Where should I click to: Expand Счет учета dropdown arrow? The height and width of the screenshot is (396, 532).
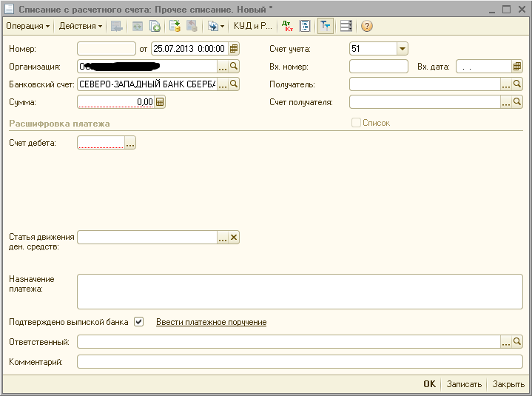tap(402, 49)
